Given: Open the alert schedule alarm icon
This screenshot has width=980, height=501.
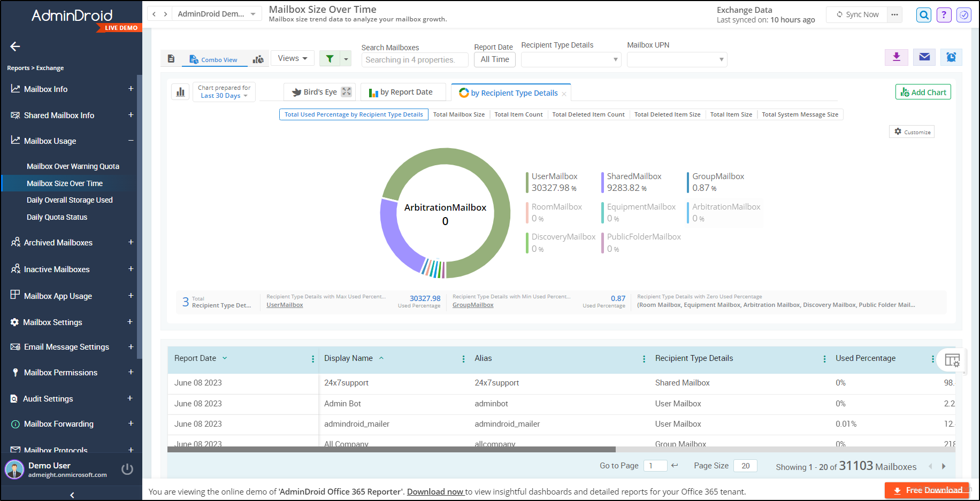Looking at the screenshot, I should click(951, 57).
